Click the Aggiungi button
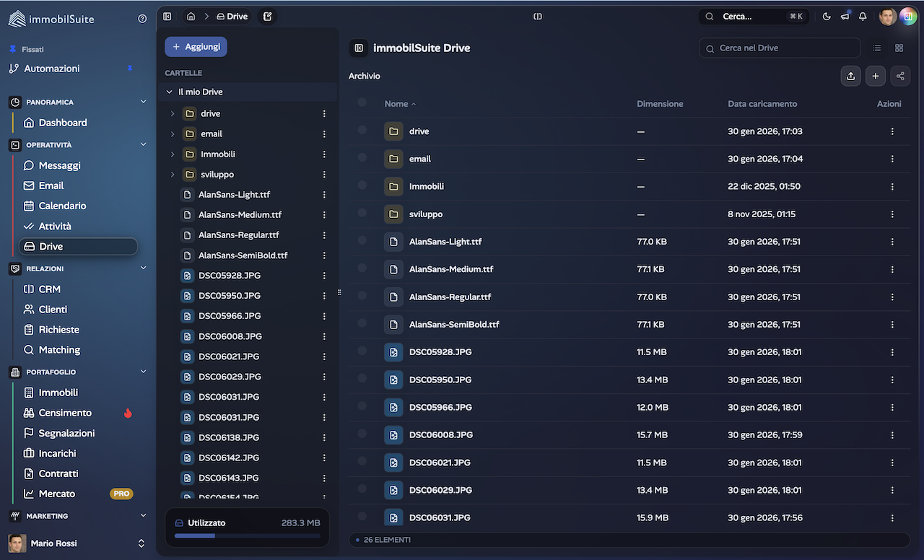This screenshot has height=560, width=924. 196,47
